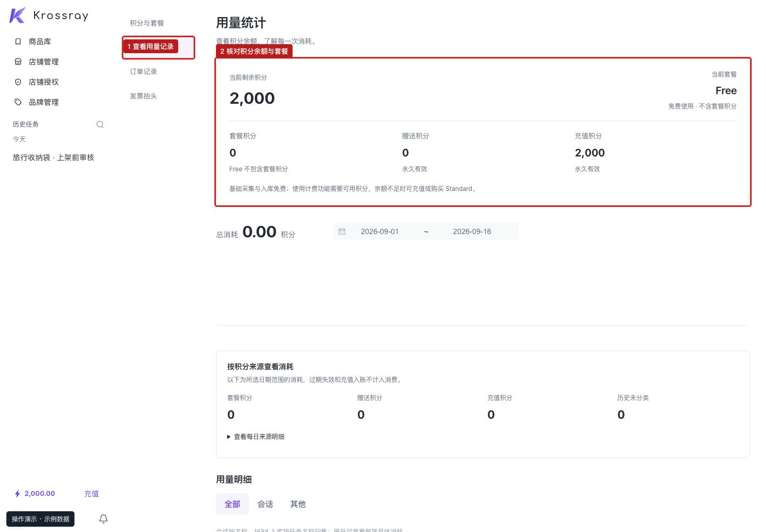Click the shield icon beside 店铺授权
Image resolution: width=766 pixels, height=532 pixels.
(x=18, y=82)
